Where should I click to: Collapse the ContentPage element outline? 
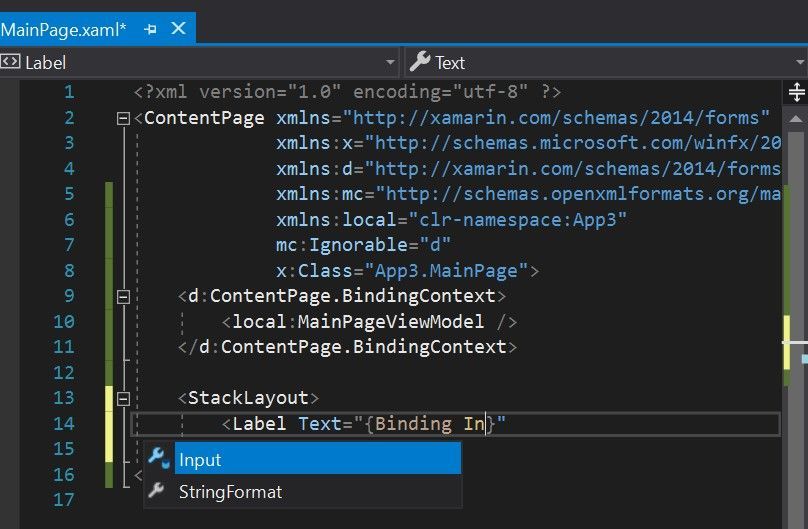pyautogui.click(x=123, y=118)
